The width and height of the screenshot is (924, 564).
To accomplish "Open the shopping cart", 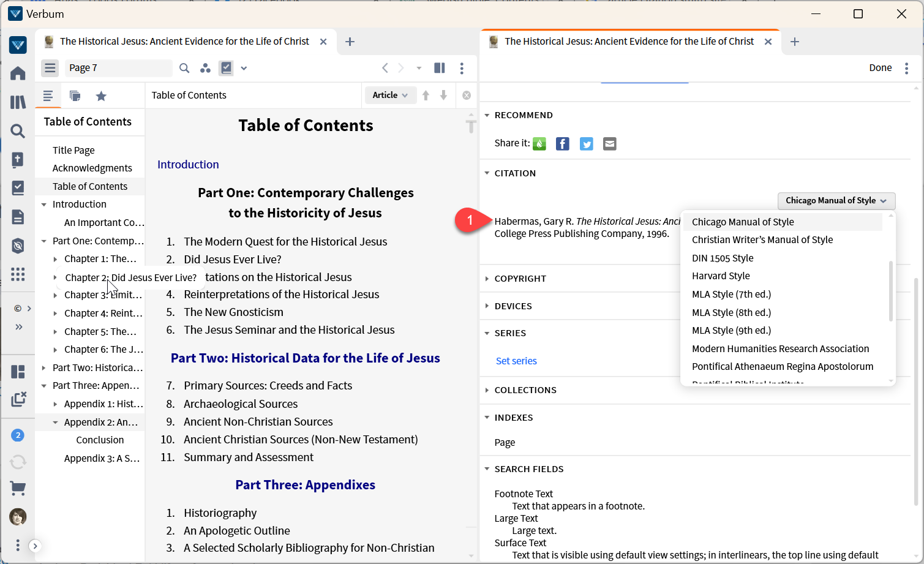I will (18, 488).
